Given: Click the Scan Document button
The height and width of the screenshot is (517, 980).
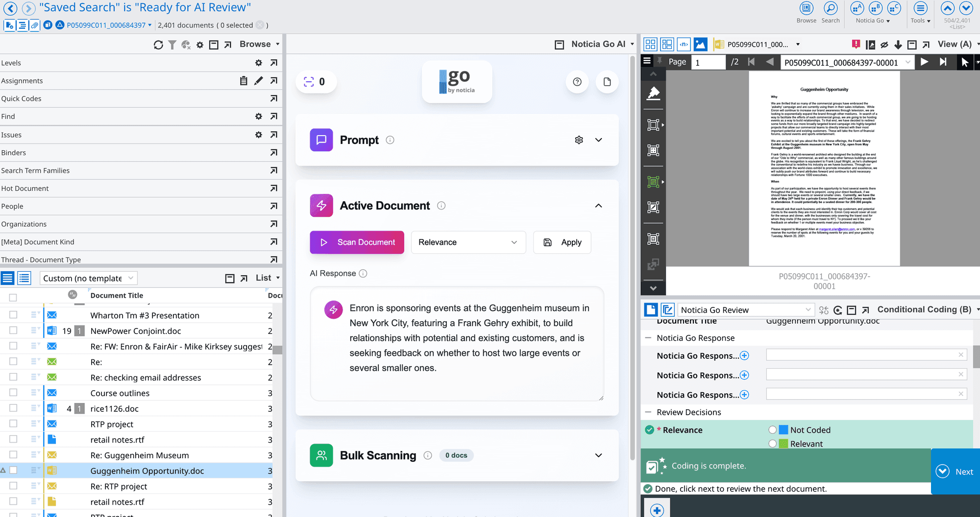Looking at the screenshot, I should [x=357, y=242].
